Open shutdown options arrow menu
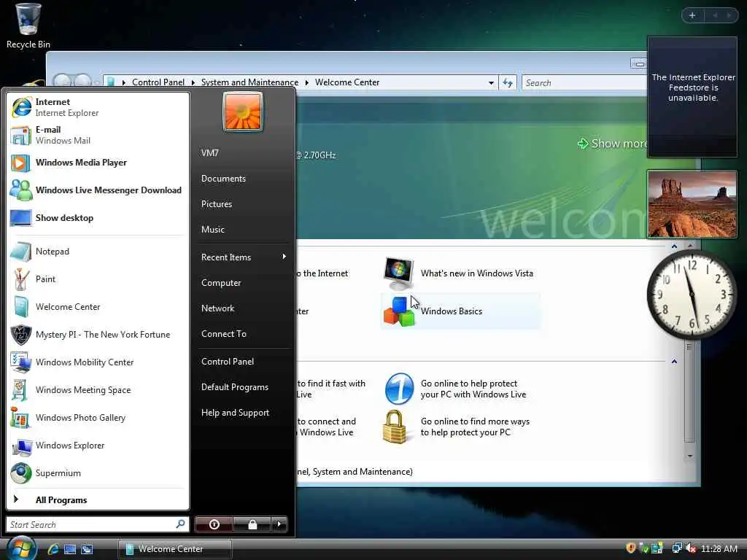The width and height of the screenshot is (747, 560). (x=279, y=524)
